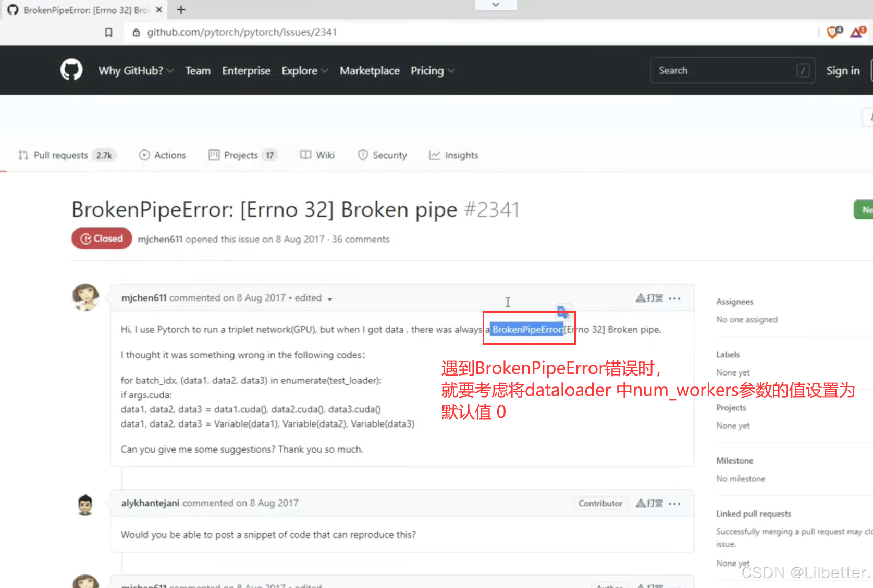Click the browser tab list chevron
873x588 pixels.
point(496,5)
